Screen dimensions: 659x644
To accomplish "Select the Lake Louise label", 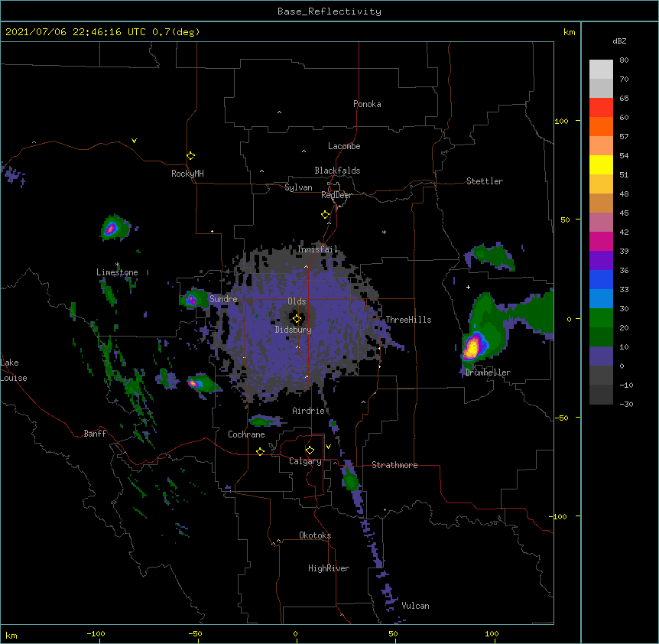I will point(14,370).
